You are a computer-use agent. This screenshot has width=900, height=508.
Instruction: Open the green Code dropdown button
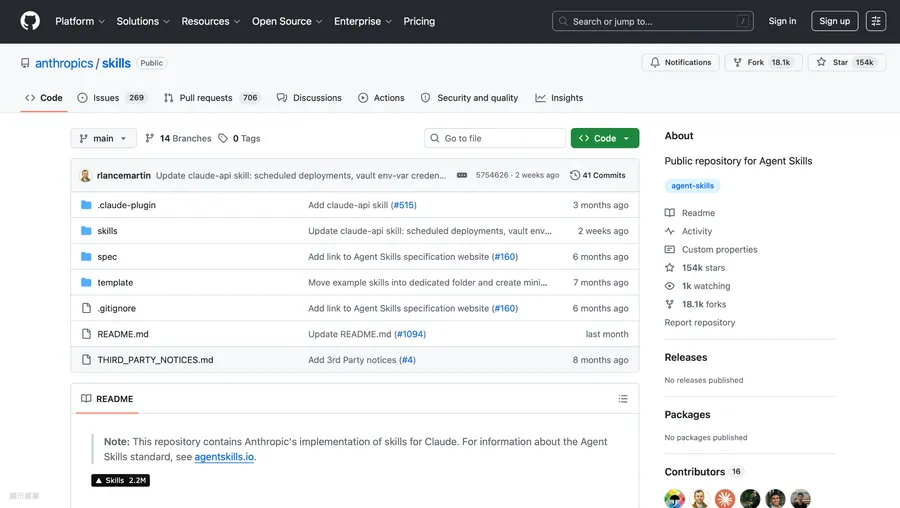(x=604, y=138)
